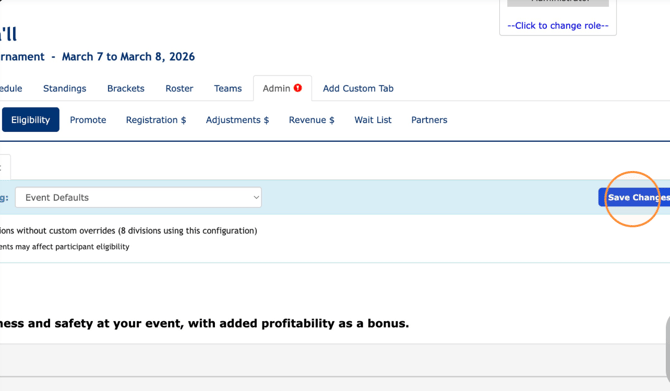Click the red alert icon on Admin
The width and height of the screenshot is (670, 391).
[298, 88]
